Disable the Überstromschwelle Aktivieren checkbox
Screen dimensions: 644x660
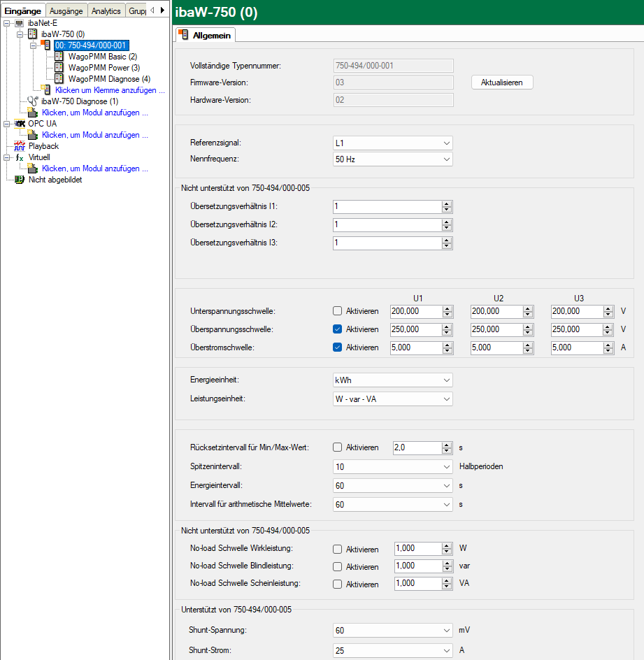pos(338,347)
